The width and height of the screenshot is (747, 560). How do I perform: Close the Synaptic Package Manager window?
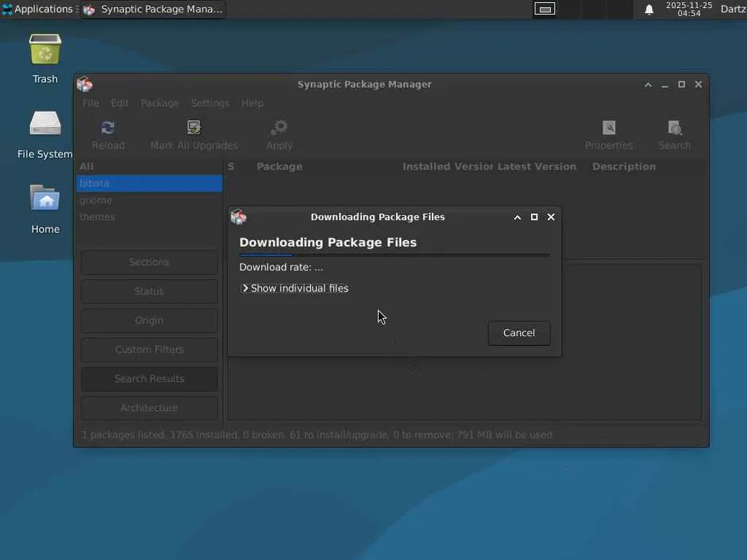698,85
